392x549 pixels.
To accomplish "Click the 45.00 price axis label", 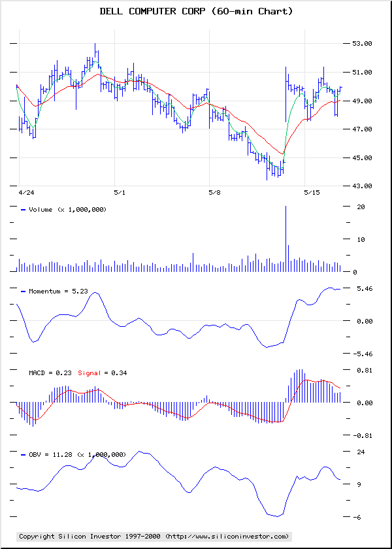I will 362,158.
